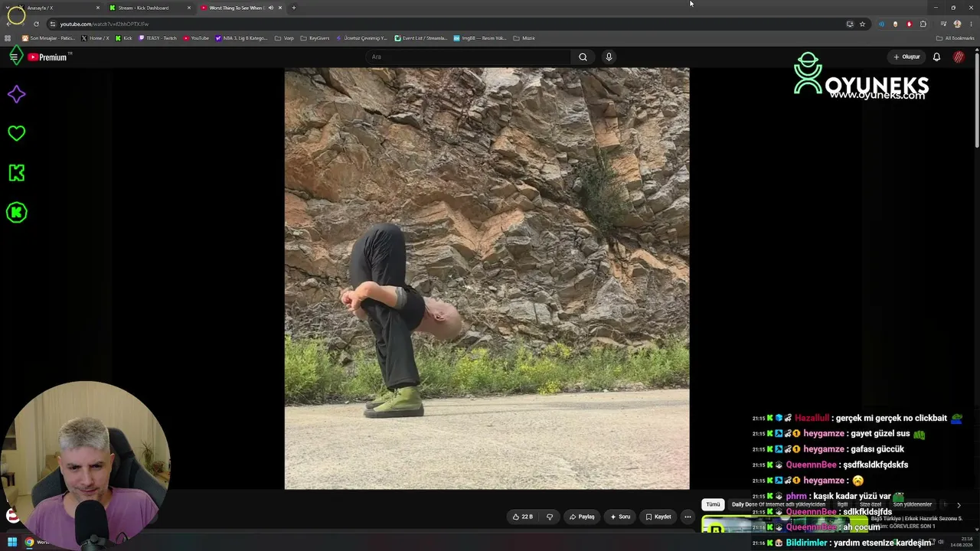This screenshot has height=551, width=980.
Task: Open the YouTube guide hamburger menu
Action: pyautogui.click(x=14, y=57)
